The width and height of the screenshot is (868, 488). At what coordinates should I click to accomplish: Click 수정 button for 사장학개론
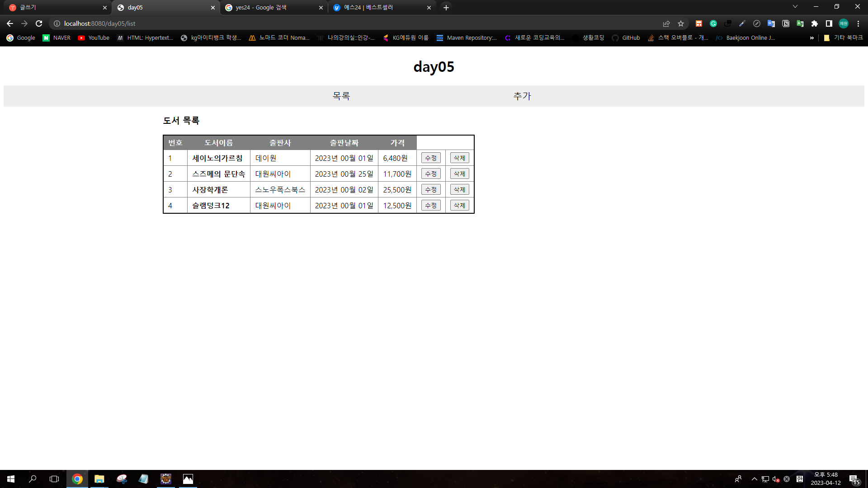[431, 190]
